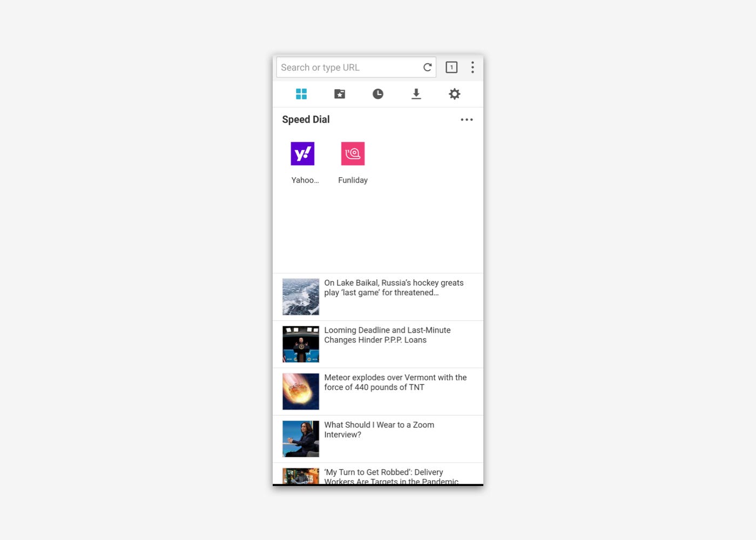Click the podium press briefing thumbnail
Screen dimensions: 756x540
301,344
